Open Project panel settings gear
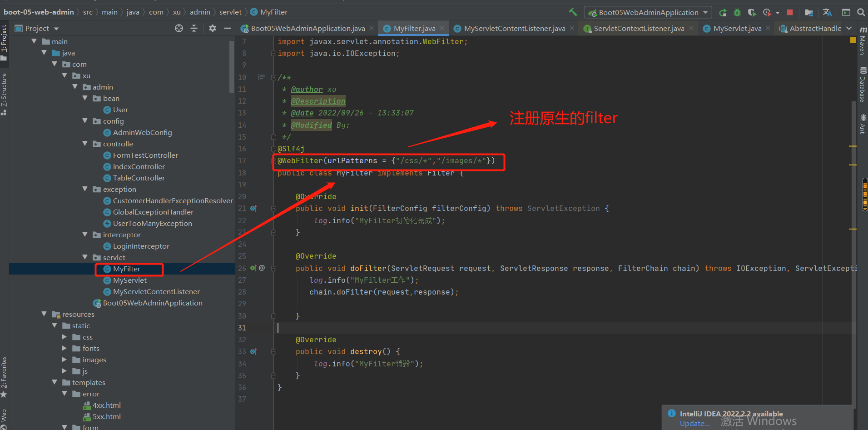The height and width of the screenshot is (430, 868). point(213,28)
